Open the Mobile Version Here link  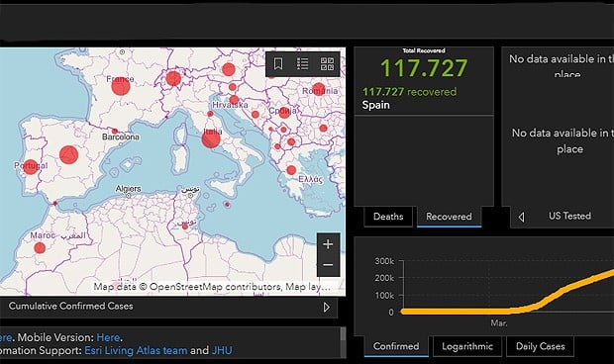pos(108,337)
